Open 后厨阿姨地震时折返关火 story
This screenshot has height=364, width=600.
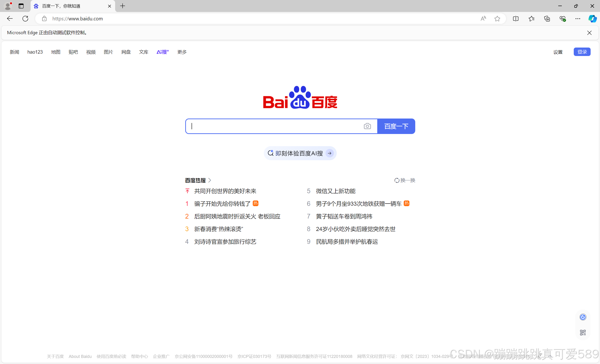(x=237, y=216)
